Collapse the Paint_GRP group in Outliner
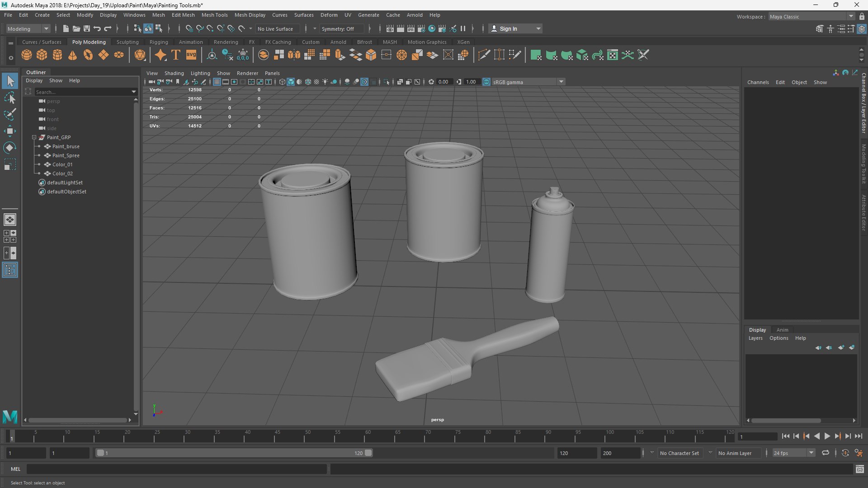Viewport: 868px width, 488px height. click(34, 137)
